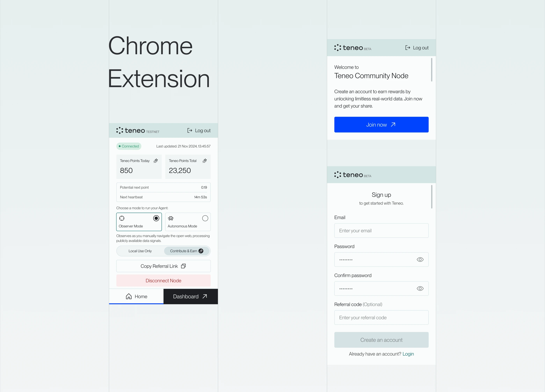Click the copy icon in Copy Referral Link

click(x=183, y=266)
